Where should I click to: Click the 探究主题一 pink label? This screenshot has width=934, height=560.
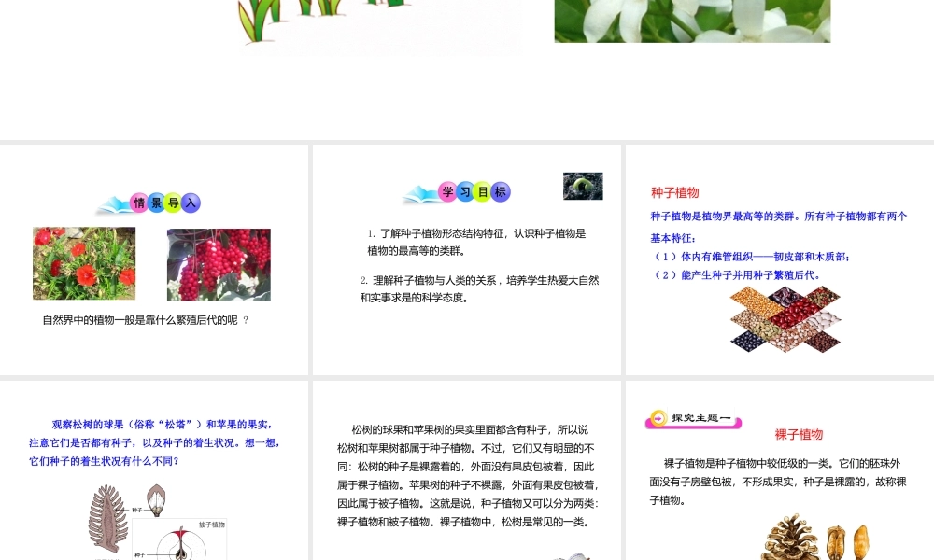(693, 419)
